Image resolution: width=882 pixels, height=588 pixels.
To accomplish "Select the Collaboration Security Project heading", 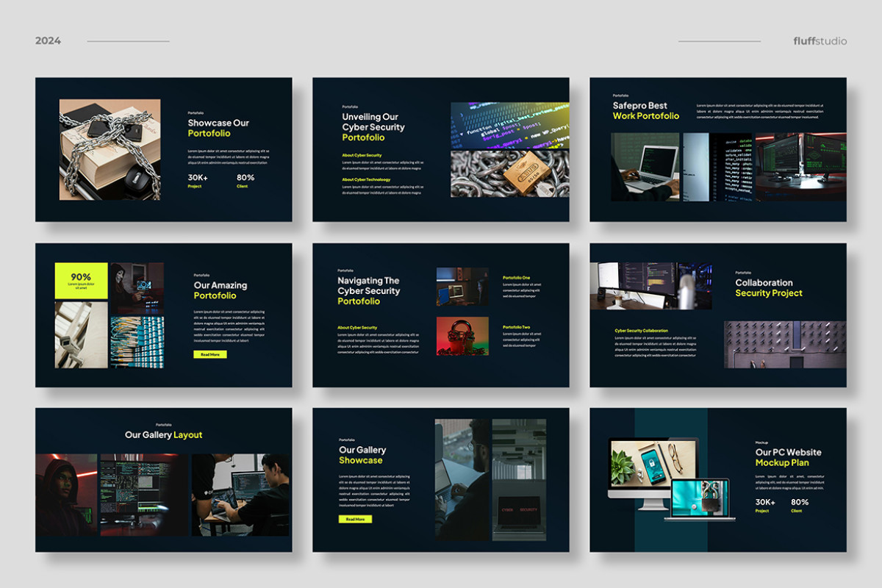I will coord(768,287).
